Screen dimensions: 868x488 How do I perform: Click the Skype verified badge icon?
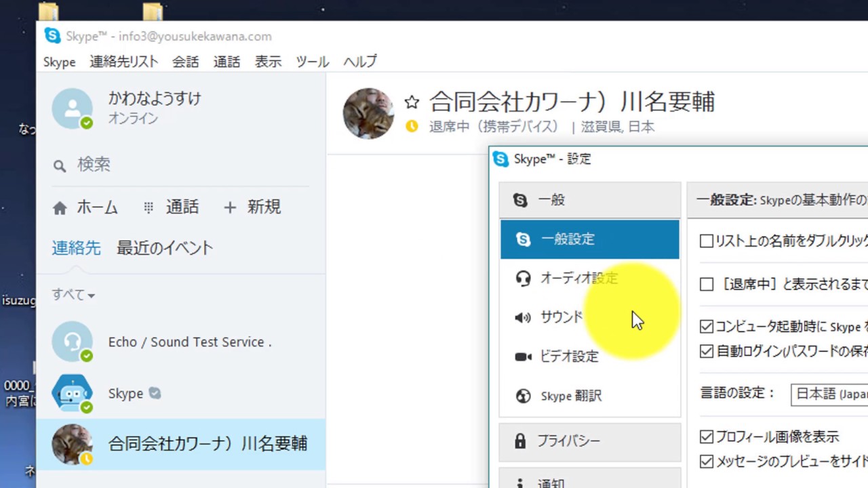click(x=155, y=393)
